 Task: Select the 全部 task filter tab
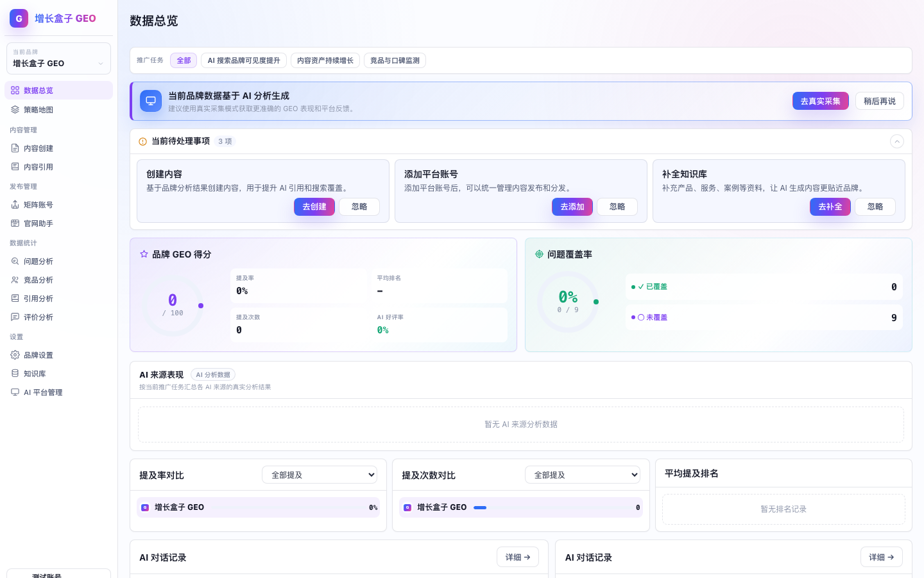[x=184, y=60]
